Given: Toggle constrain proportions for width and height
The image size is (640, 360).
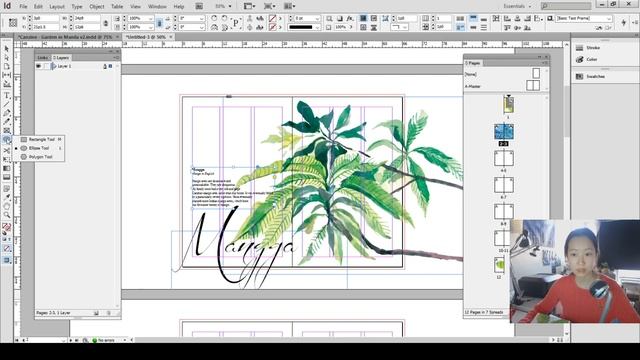Looking at the screenshot, I should pos(106,23).
